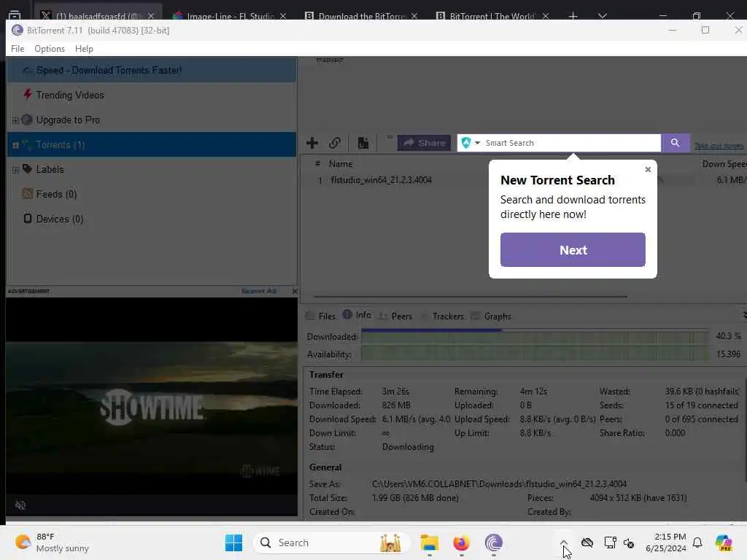747x560 pixels.
Task: Switch to the Peers tab
Action: click(395, 316)
